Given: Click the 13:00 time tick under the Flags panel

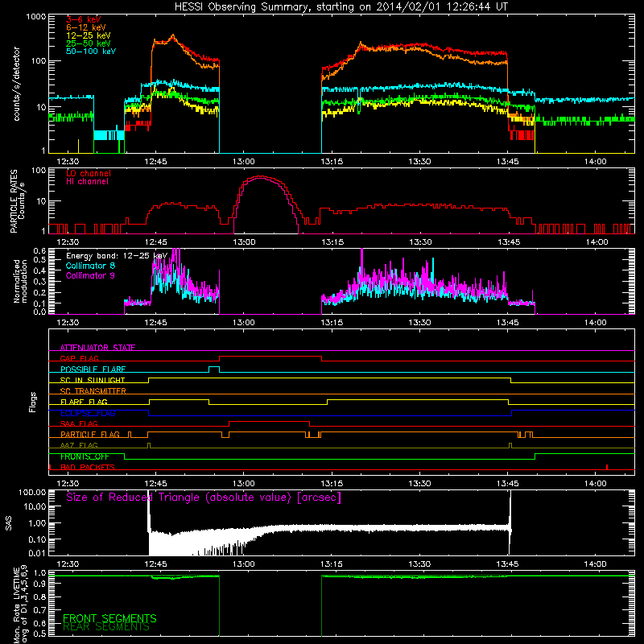Looking at the screenshot, I should point(244,484).
